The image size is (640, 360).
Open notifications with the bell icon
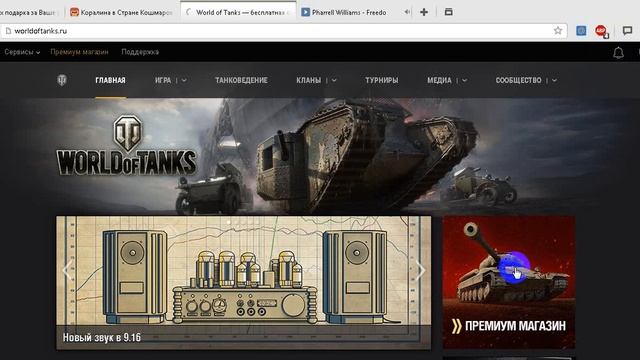pyautogui.click(x=618, y=52)
